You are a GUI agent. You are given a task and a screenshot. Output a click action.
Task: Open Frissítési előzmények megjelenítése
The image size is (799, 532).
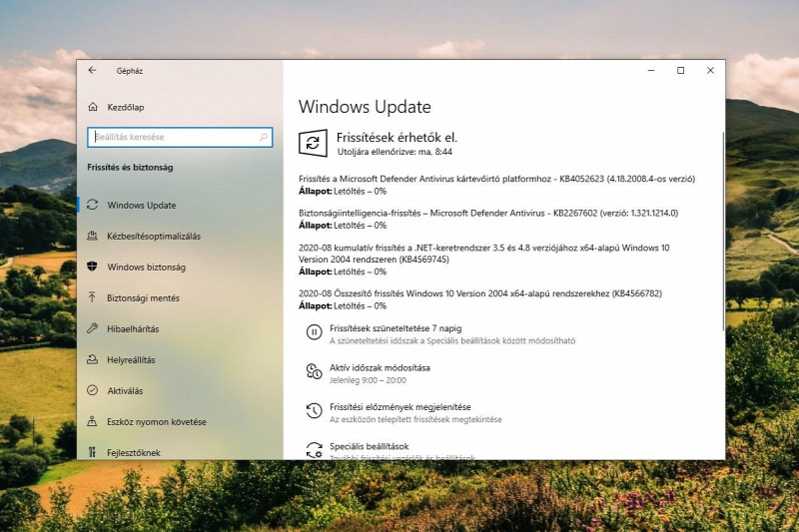point(400,407)
